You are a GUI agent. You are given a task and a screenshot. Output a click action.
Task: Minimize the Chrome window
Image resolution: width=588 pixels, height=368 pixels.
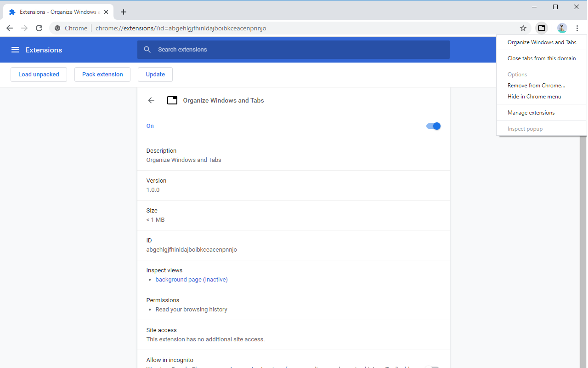[534, 7]
